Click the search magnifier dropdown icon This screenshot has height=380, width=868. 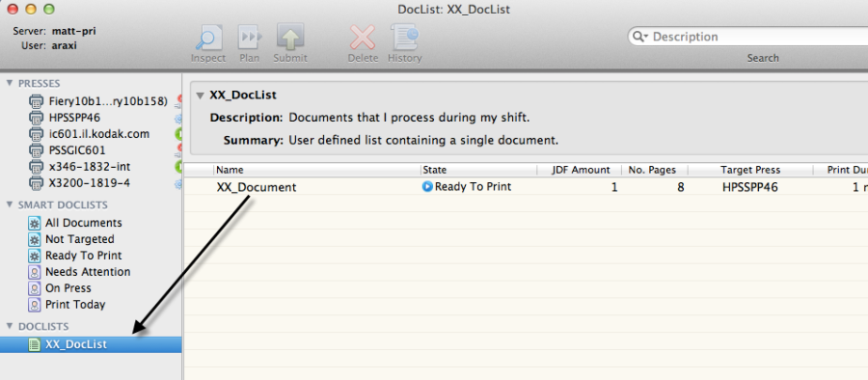coord(639,37)
